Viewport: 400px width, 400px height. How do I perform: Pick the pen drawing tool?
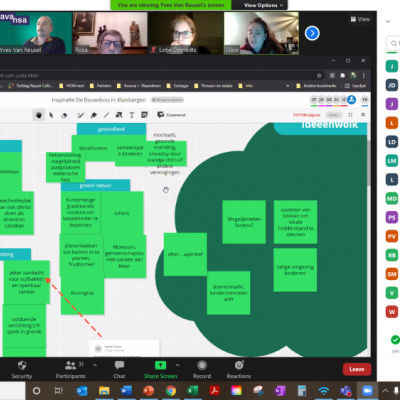(x=80, y=115)
